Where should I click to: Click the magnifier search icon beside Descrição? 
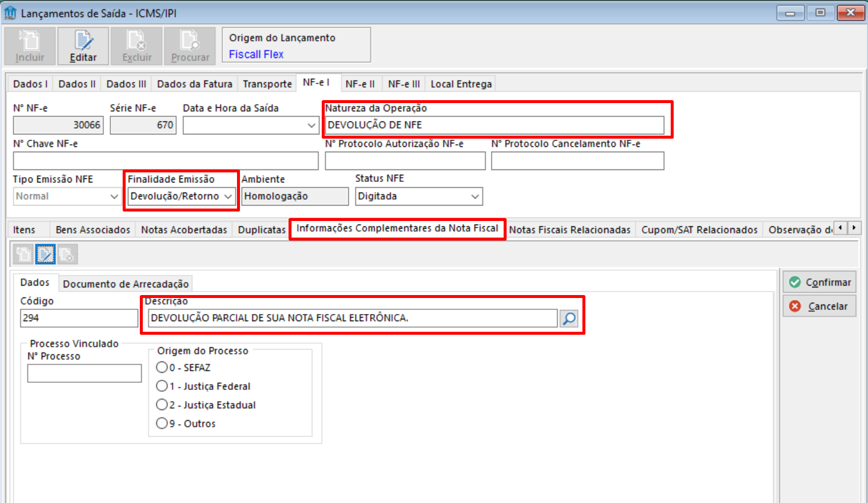(569, 318)
